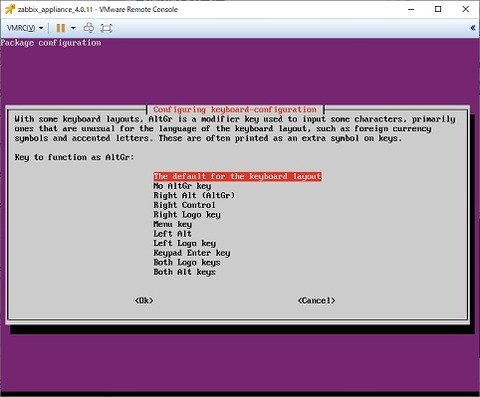Pause the virtual machine
Image resolution: width=480 pixels, height=397 pixels.
[x=61, y=28]
